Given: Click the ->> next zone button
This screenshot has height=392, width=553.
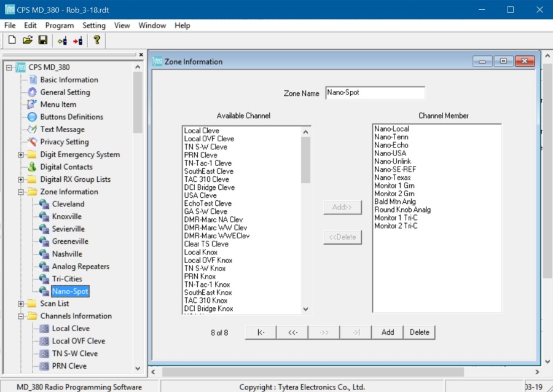Looking at the screenshot, I should [x=324, y=332].
